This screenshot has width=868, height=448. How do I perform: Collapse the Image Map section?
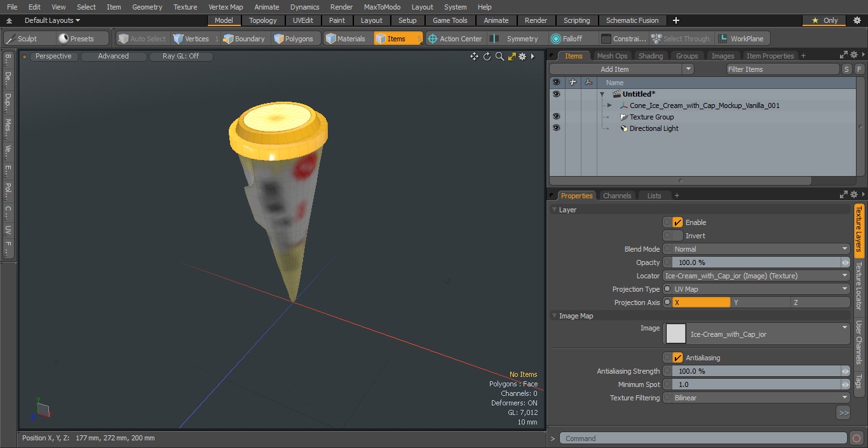(554, 316)
